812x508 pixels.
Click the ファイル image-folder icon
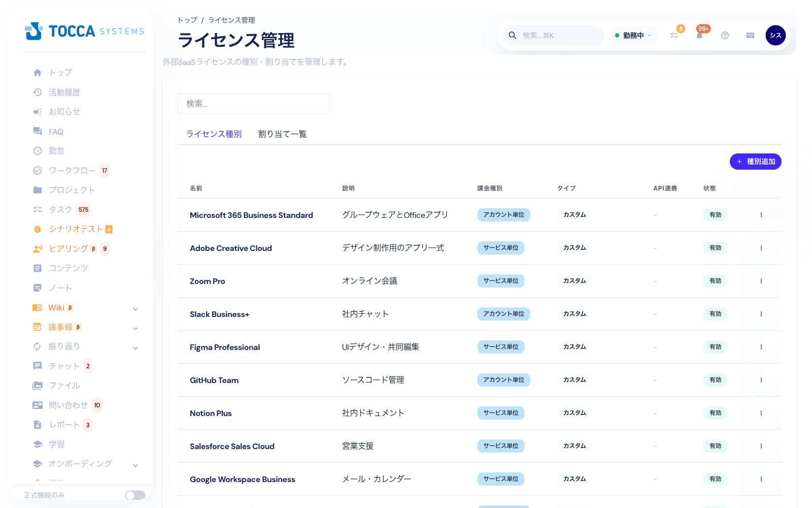[38, 386]
